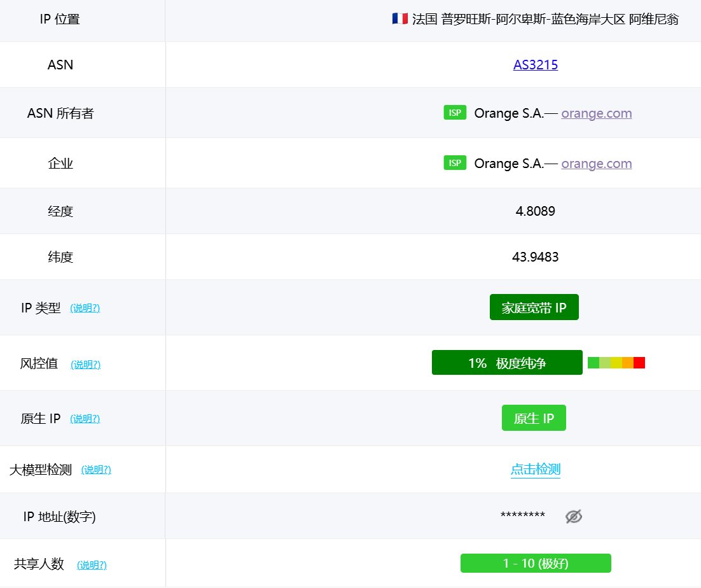Click the IP location text 法国 普罗旺斯
The image size is (701, 588).
click(545, 19)
